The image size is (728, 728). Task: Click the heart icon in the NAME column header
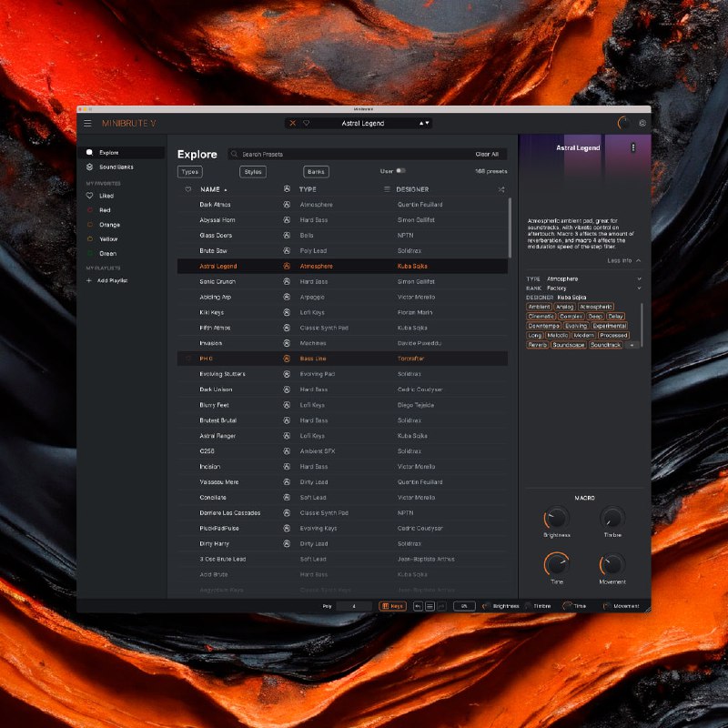(188, 189)
